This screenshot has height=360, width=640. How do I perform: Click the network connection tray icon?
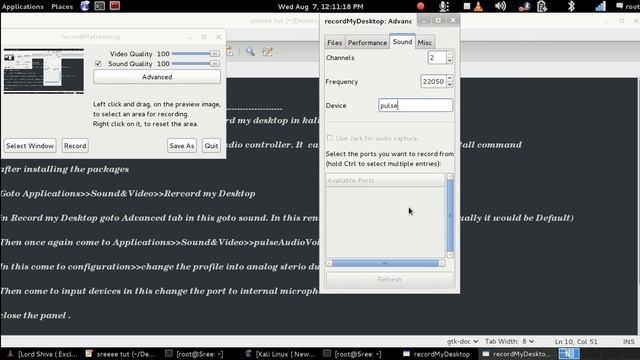(524, 6)
